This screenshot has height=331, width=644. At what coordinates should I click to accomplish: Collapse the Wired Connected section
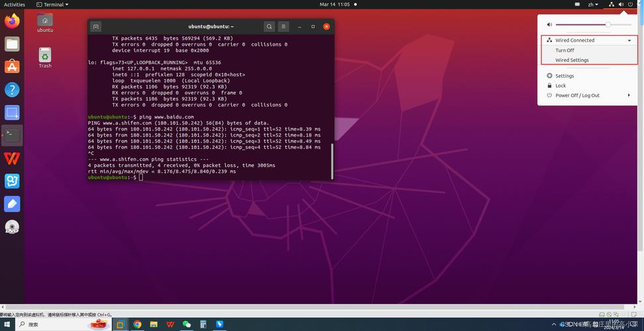point(629,40)
